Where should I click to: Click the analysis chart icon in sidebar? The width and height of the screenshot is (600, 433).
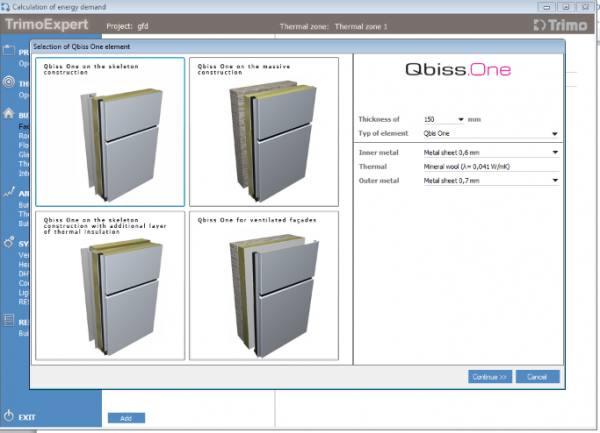coord(9,192)
